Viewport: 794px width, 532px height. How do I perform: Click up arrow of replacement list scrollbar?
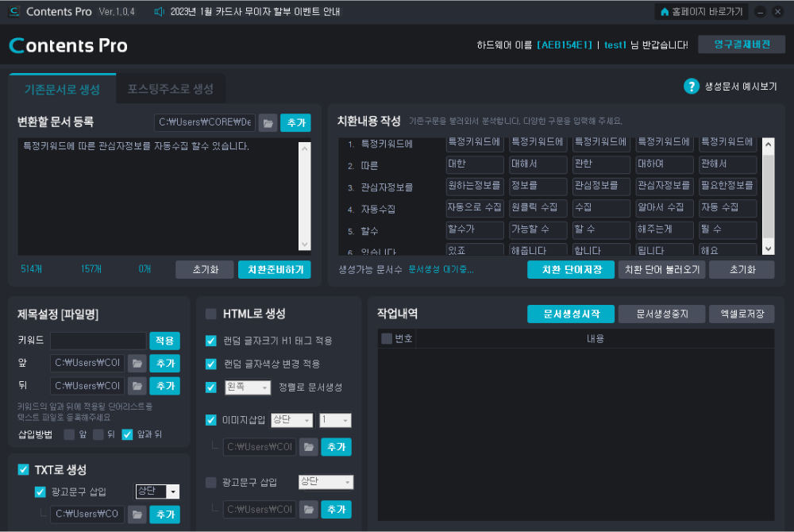point(768,145)
